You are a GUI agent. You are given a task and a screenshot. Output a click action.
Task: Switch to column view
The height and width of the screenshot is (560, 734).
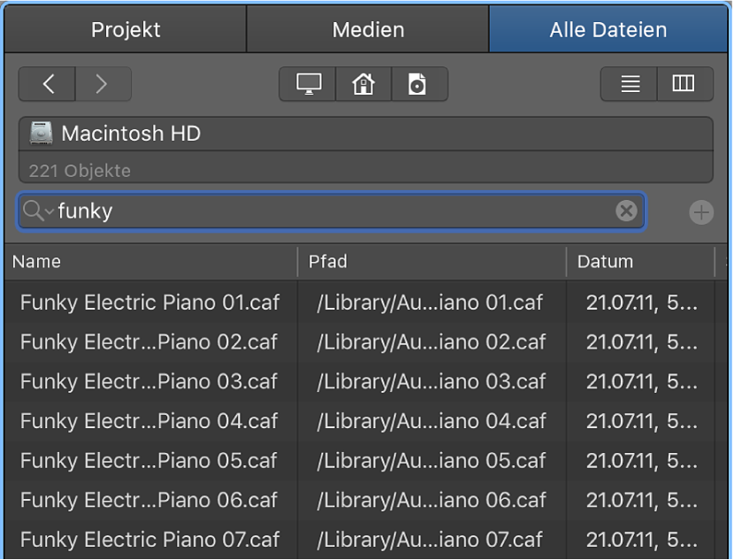[x=684, y=84]
